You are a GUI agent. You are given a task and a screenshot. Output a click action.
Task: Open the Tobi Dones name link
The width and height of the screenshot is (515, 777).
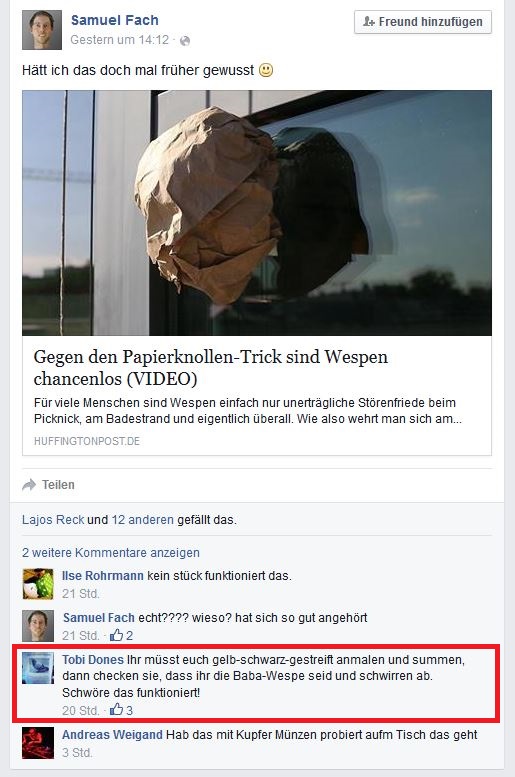(93, 660)
